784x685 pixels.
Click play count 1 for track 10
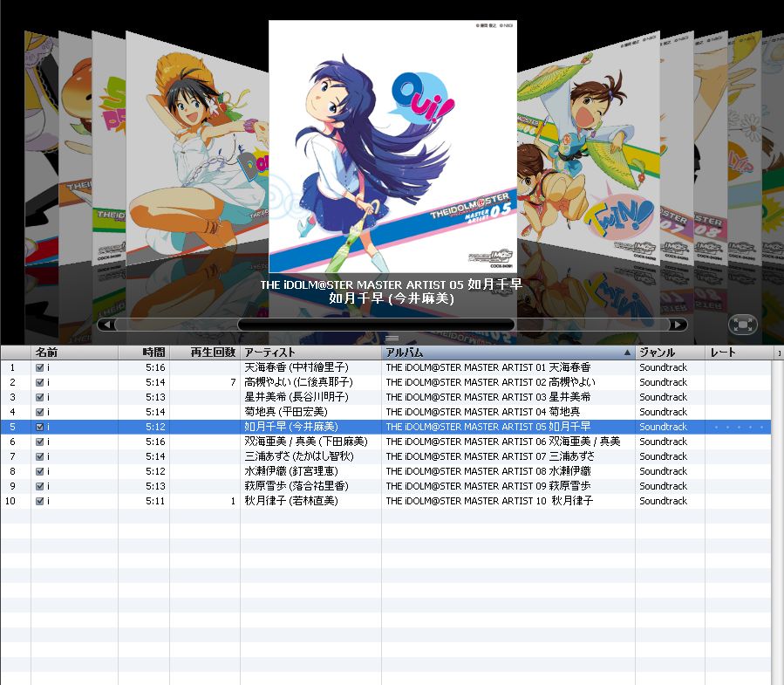coord(233,501)
